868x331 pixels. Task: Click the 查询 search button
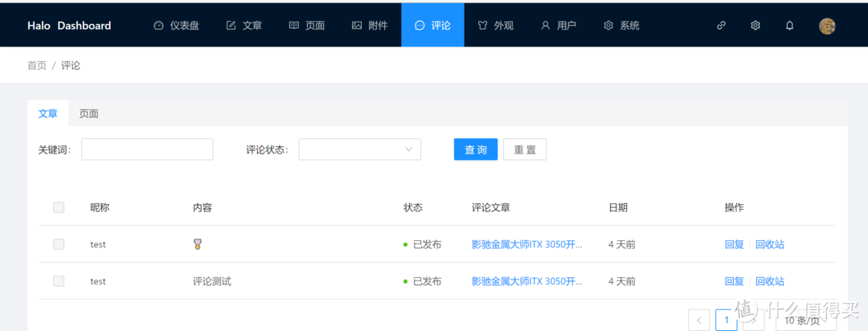click(x=476, y=149)
